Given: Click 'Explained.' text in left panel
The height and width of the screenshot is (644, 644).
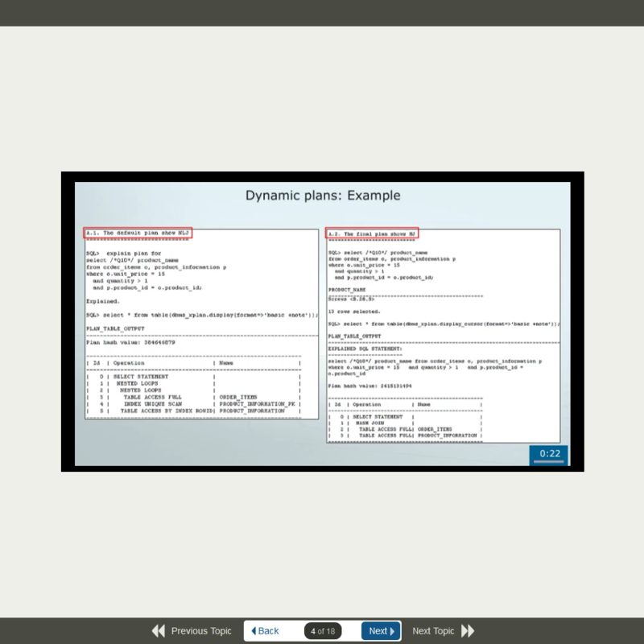Looking at the screenshot, I should pyautogui.click(x=103, y=301).
